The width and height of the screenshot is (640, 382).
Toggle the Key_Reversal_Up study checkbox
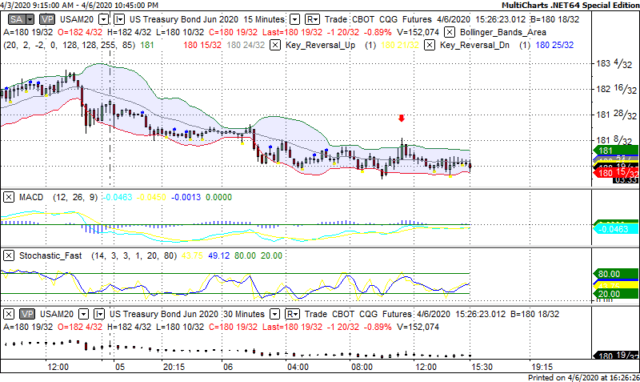click(x=276, y=45)
